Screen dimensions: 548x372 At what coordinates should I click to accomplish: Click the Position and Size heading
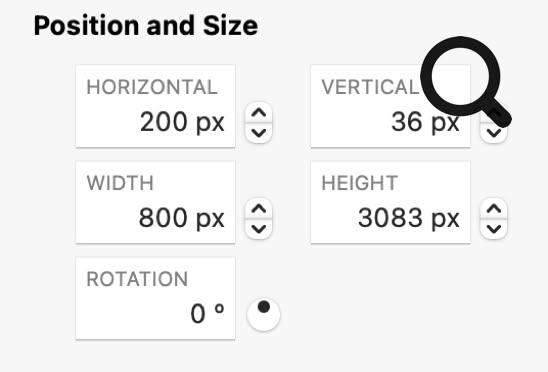146,26
